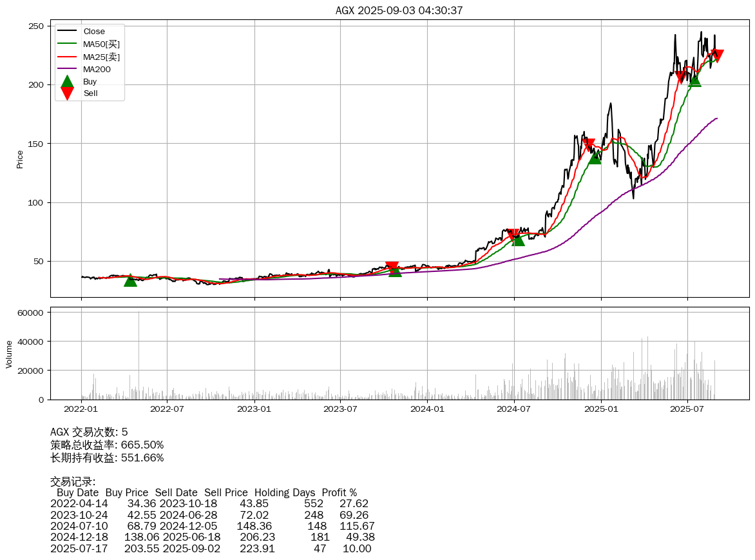This screenshot has width=755, height=560.
Task: Click the Volume y-axis label
Action: [9, 354]
